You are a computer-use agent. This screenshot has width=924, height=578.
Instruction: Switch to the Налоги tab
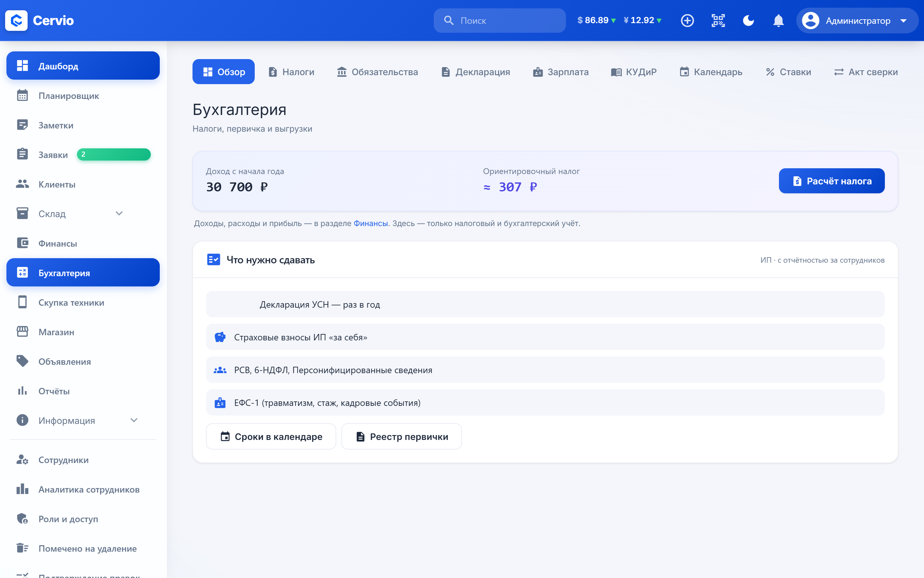pos(291,72)
